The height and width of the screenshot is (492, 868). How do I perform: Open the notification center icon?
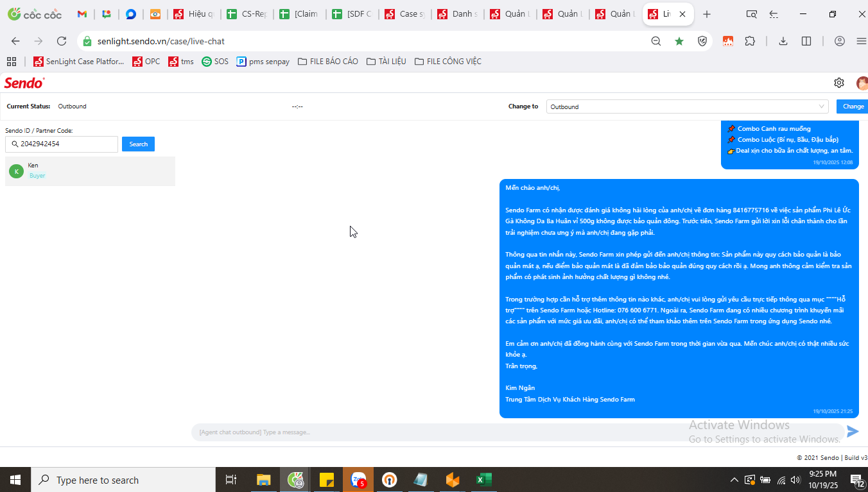click(857, 480)
